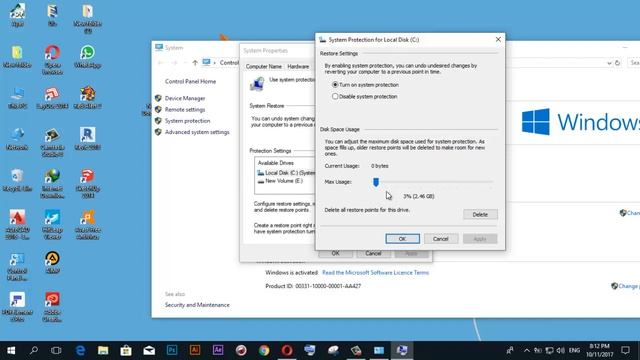The image size is (640, 360).
Task: Open Device Manager link
Action: (185, 98)
